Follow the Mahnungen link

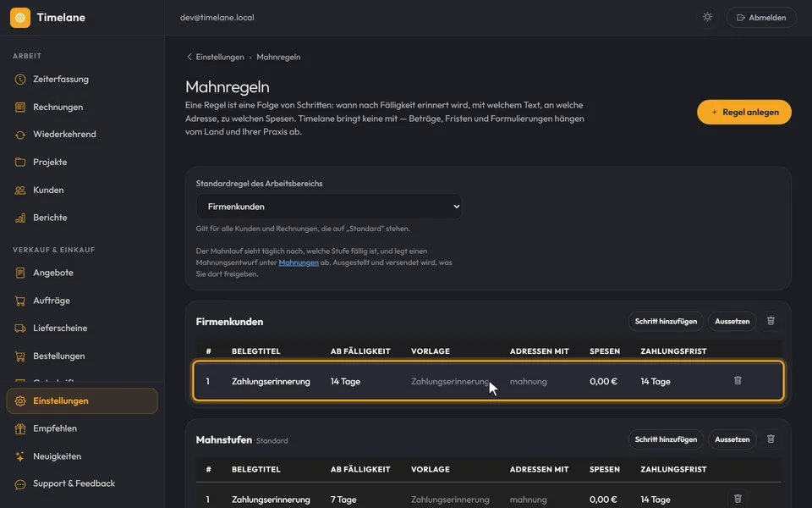click(299, 262)
